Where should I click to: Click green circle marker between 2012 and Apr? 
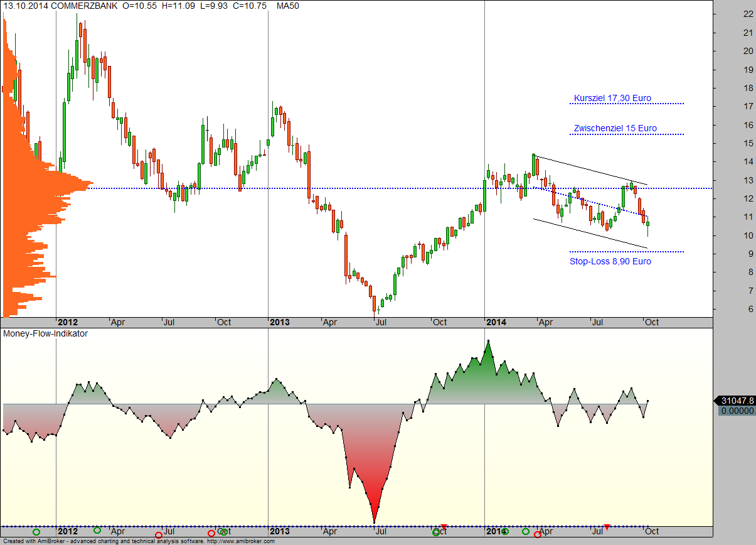tap(97, 531)
